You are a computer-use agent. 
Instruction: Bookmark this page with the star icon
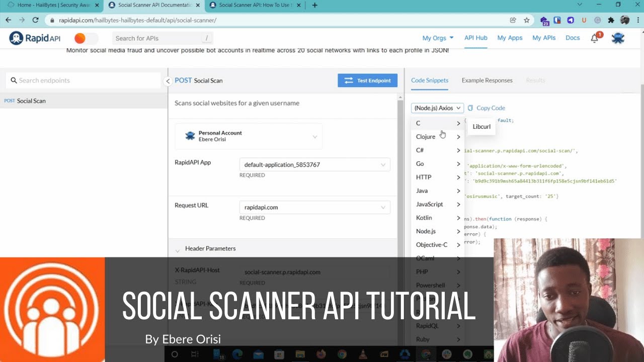[527, 20]
